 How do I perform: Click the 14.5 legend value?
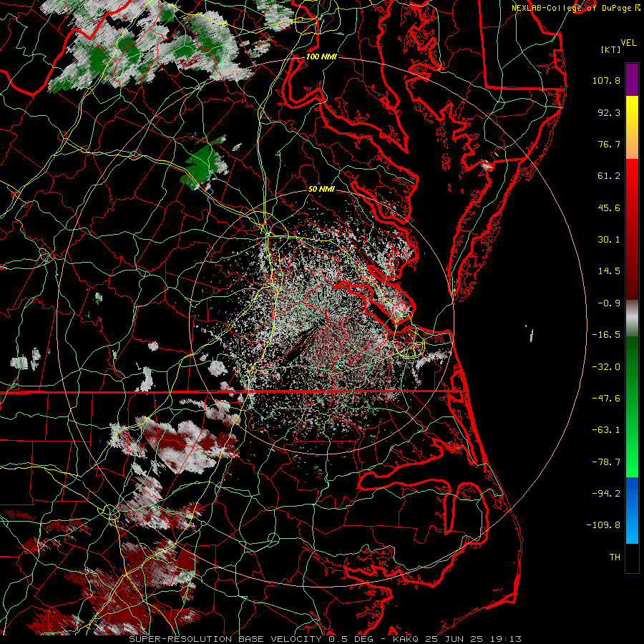[609, 271]
